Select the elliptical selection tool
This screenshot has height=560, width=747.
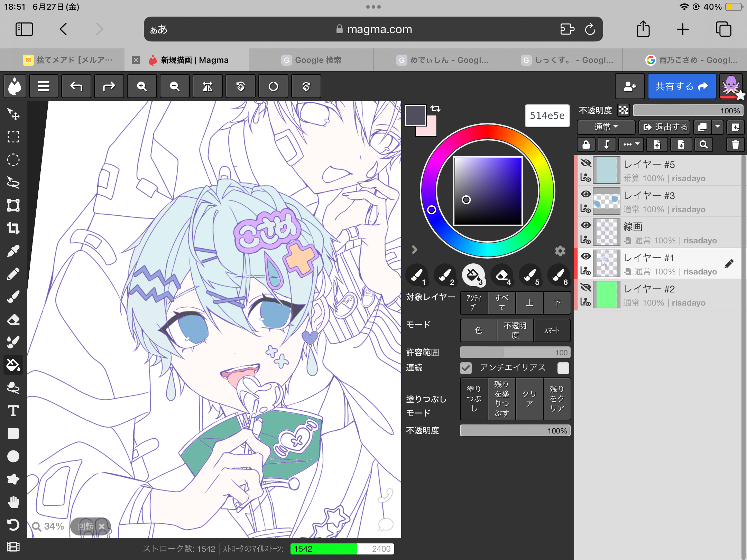coord(13,160)
